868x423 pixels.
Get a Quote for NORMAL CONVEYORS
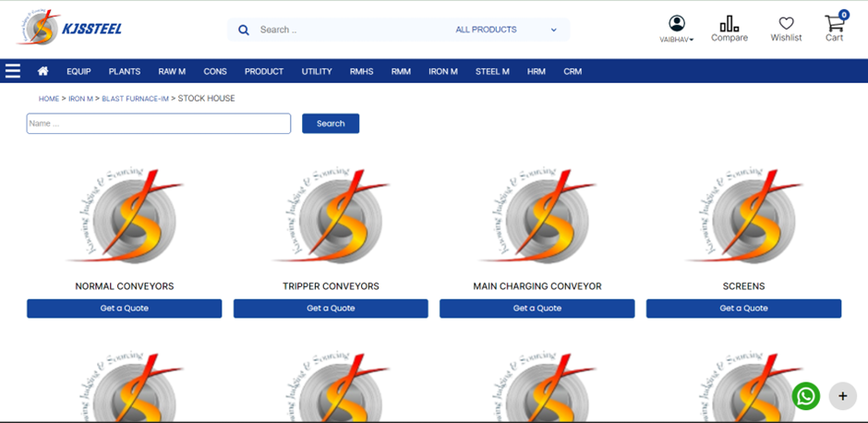pos(125,308)
